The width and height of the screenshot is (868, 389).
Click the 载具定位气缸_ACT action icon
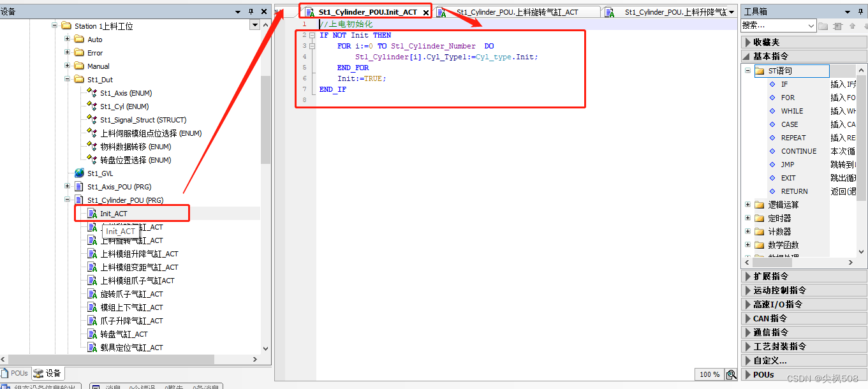point(92,348)
